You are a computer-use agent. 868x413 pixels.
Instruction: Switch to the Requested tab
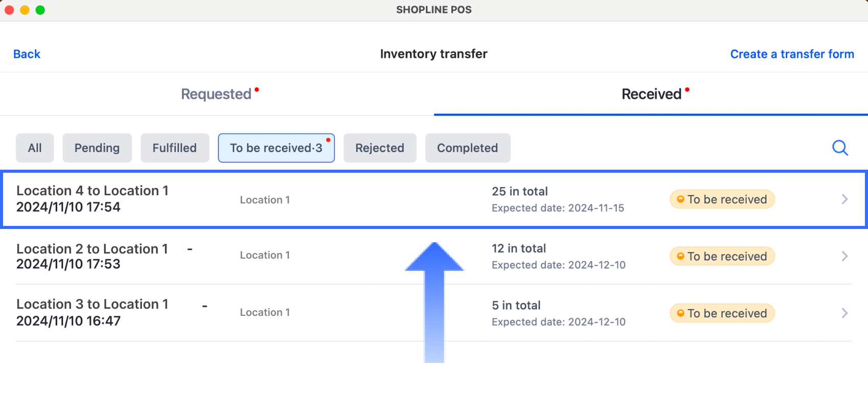coord(216,94)
